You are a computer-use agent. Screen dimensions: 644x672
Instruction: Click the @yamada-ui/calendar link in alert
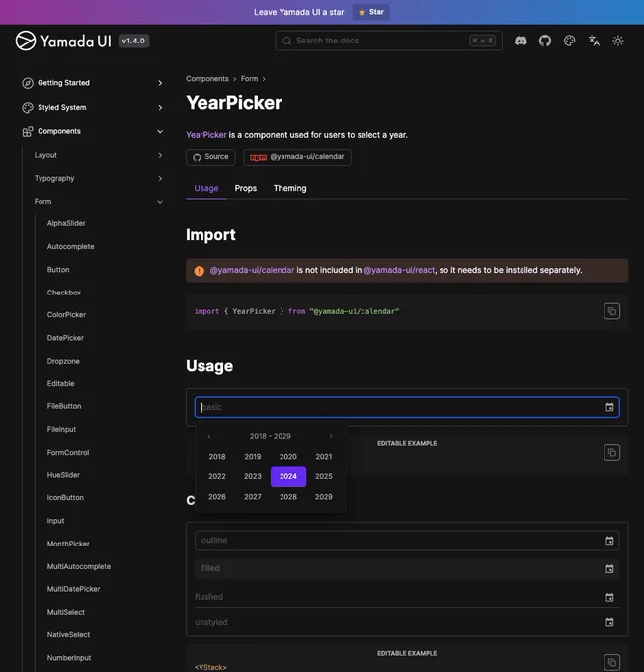click(x=252, y=270)
